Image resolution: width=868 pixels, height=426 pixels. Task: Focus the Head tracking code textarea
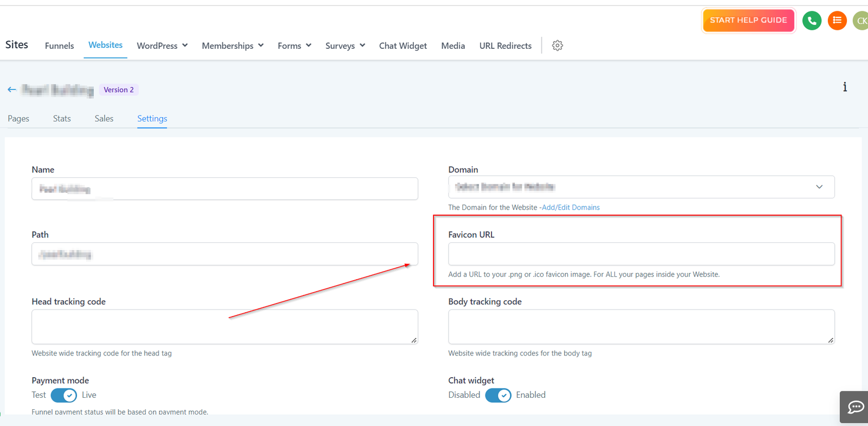coord(225,327)
